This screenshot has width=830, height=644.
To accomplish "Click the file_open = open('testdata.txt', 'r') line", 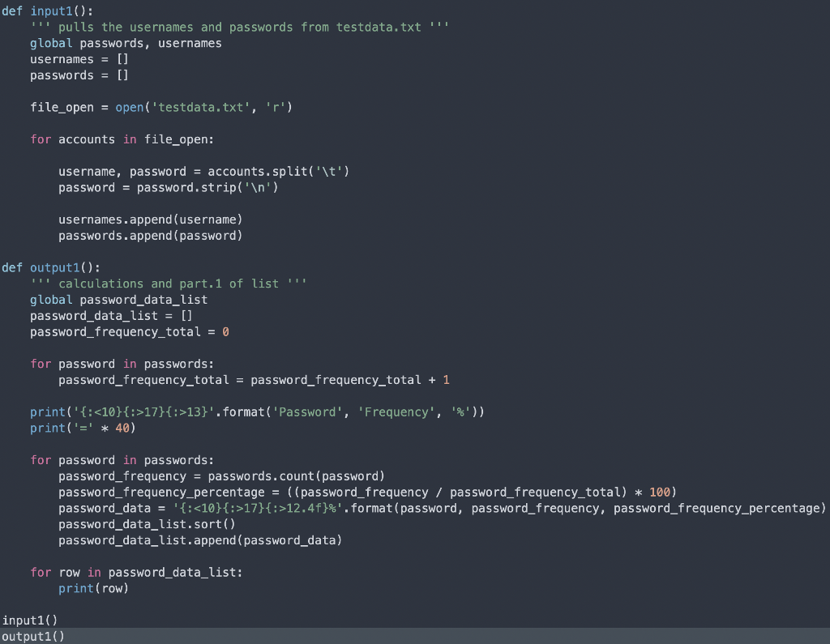I will (x=161, y=108).
